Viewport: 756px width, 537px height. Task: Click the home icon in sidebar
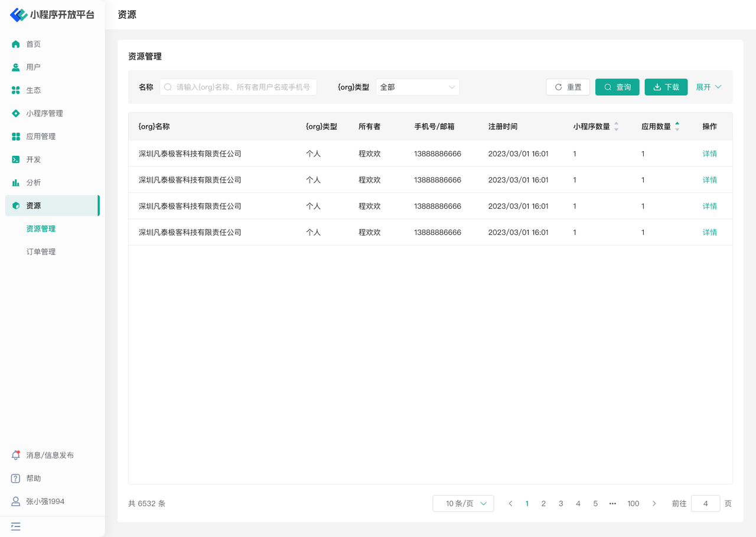[16, 44]
